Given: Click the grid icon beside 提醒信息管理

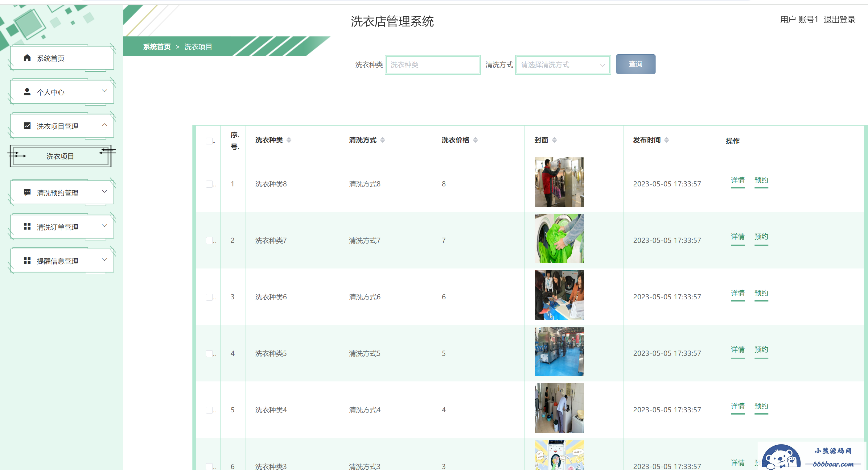Looking at the screenshot, I should point(27,261).
